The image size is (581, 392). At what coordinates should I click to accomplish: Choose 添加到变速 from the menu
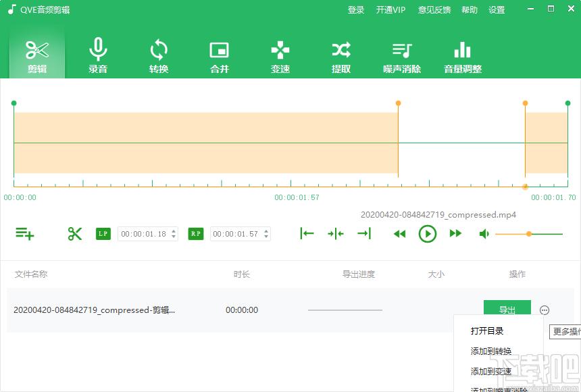(491, 371)
